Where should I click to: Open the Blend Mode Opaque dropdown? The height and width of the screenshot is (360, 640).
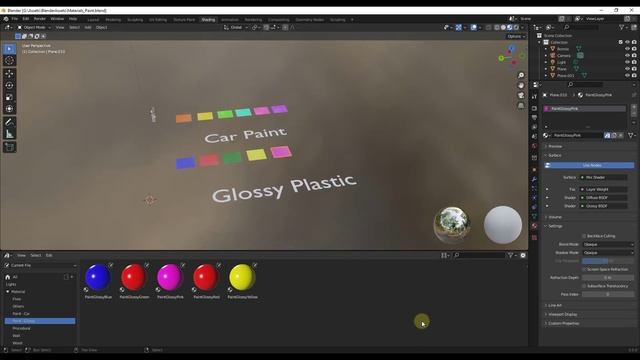tap(608, 244)
